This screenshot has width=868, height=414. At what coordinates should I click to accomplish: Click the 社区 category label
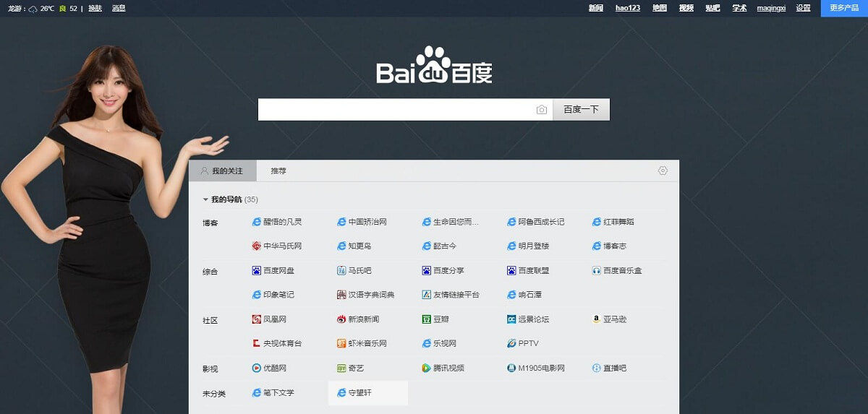pyautogui.click(x=210, y=320)
